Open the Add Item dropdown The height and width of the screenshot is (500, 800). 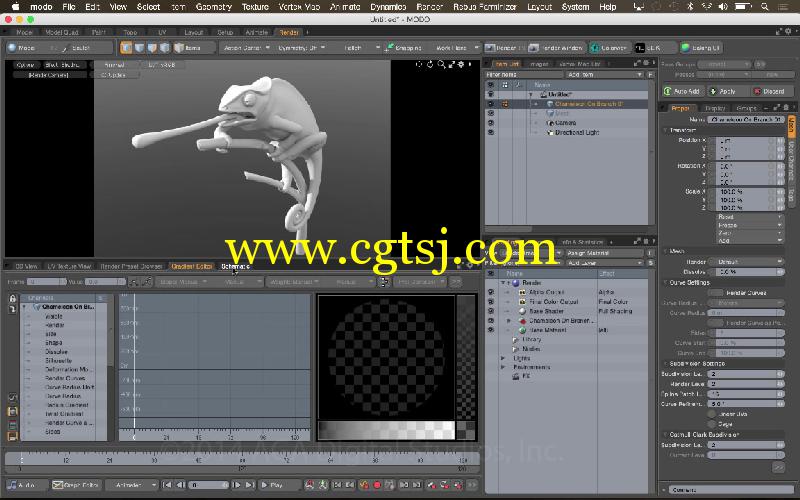coord(605,74)
